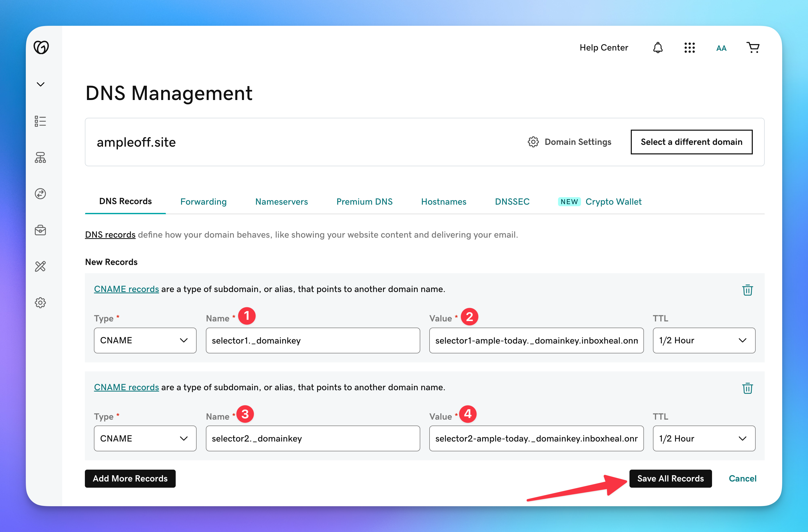Switch to the Nameservers tab
This screenshot has width=808, height=532.
click(x=281, y=202)
